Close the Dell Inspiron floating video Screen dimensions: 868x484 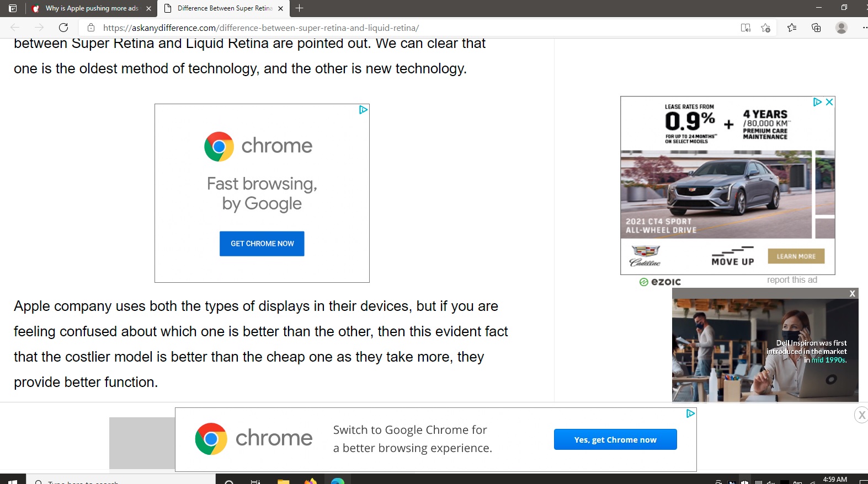(852, 294)
